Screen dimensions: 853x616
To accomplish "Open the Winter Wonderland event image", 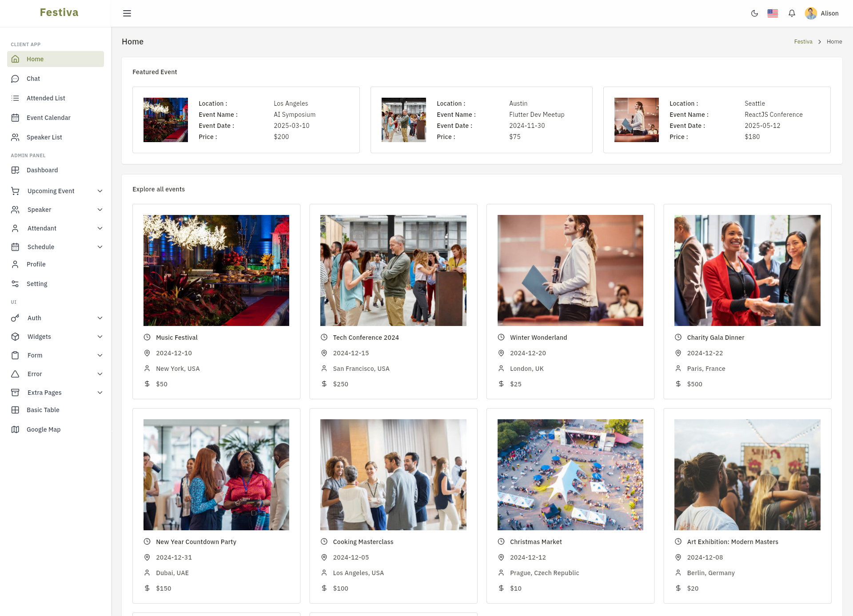I will click(x=570, y=270).
